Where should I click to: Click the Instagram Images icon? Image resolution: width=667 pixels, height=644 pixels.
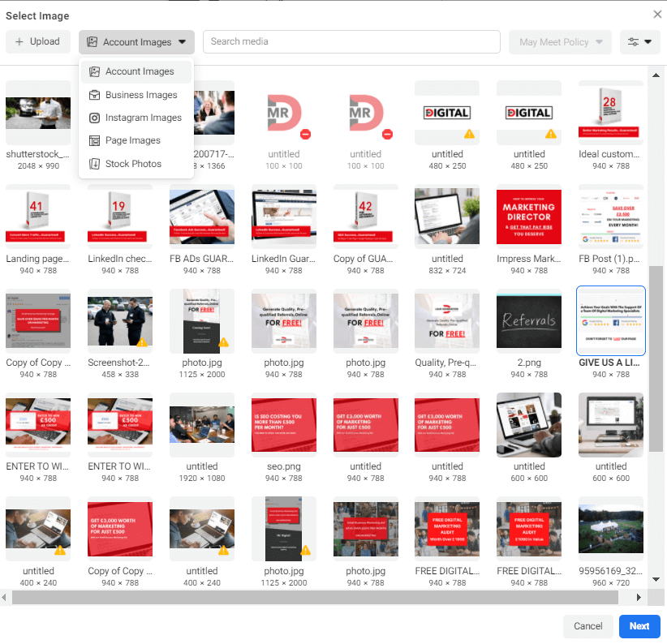(x=95, y=118)
